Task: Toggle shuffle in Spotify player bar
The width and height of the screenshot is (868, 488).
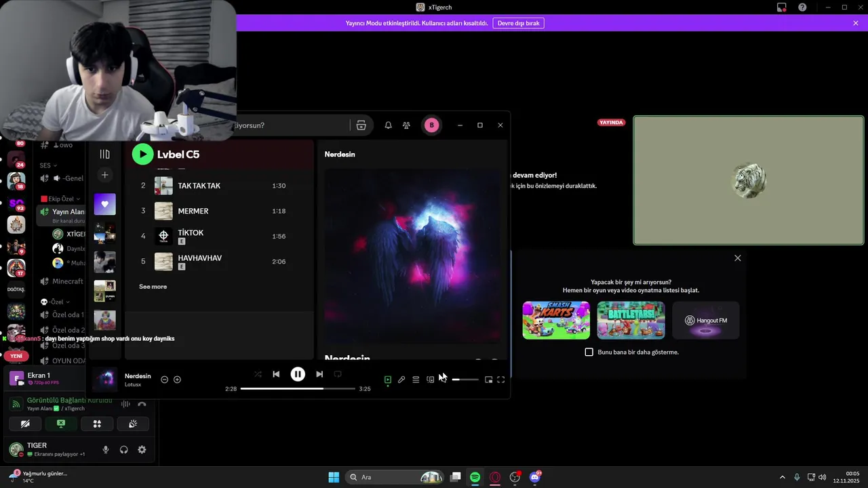Action: [x=258, y=374]
